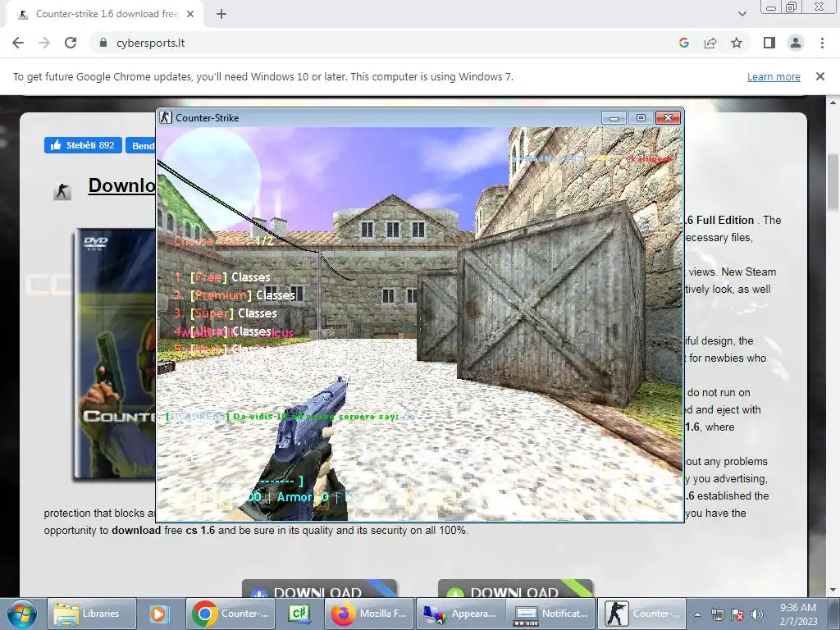Open the Download heading link
This screenshot has height=630, width=840.
[121, 186]
